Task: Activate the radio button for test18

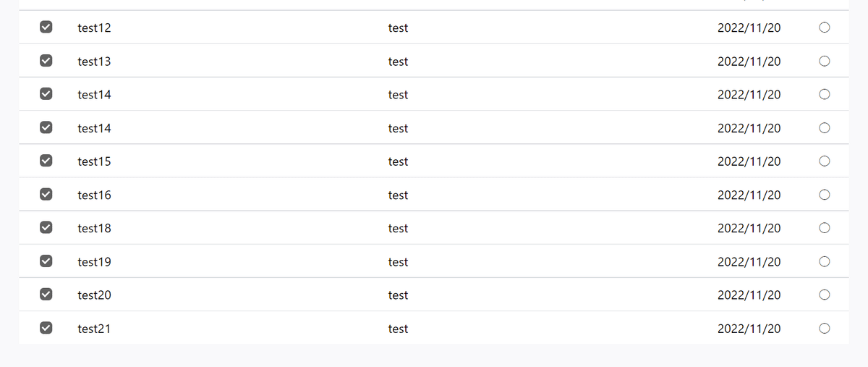Action: tap(824, 227)
